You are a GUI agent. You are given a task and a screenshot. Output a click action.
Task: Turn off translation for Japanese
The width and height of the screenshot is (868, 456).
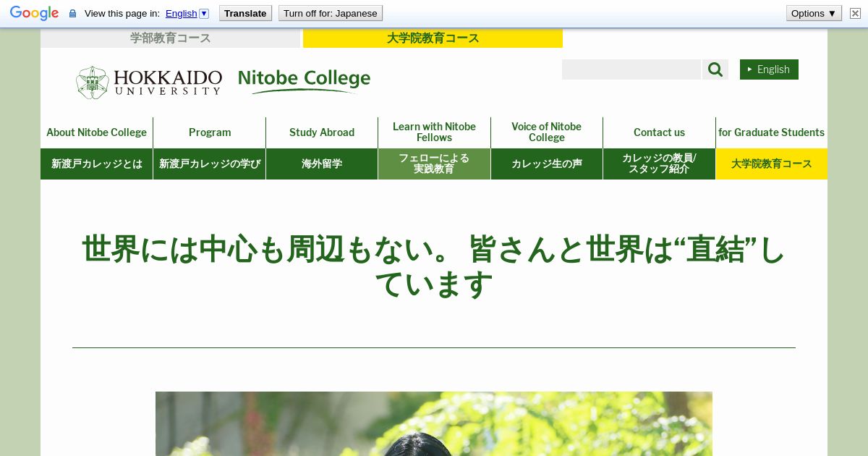click(x=331, y=13)
